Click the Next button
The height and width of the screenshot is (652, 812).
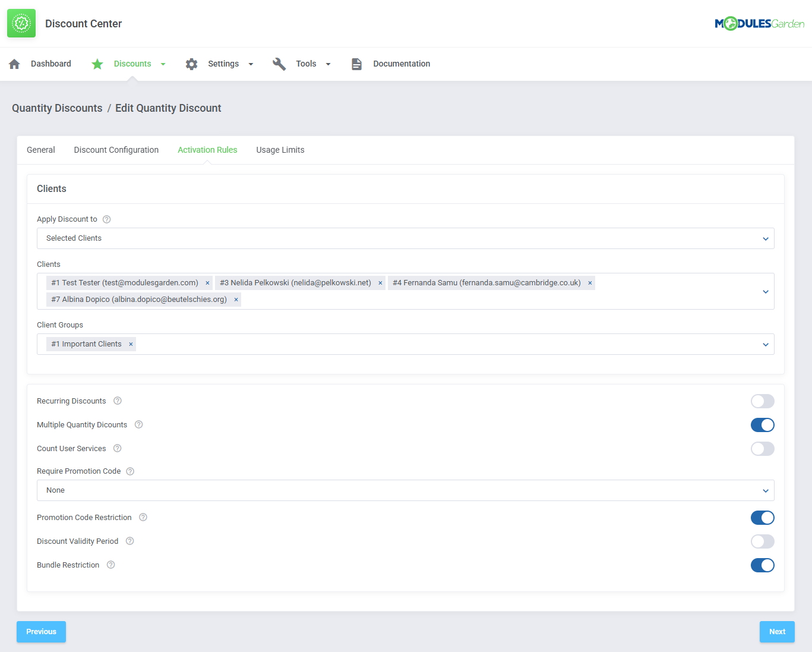tap(776, 632)
